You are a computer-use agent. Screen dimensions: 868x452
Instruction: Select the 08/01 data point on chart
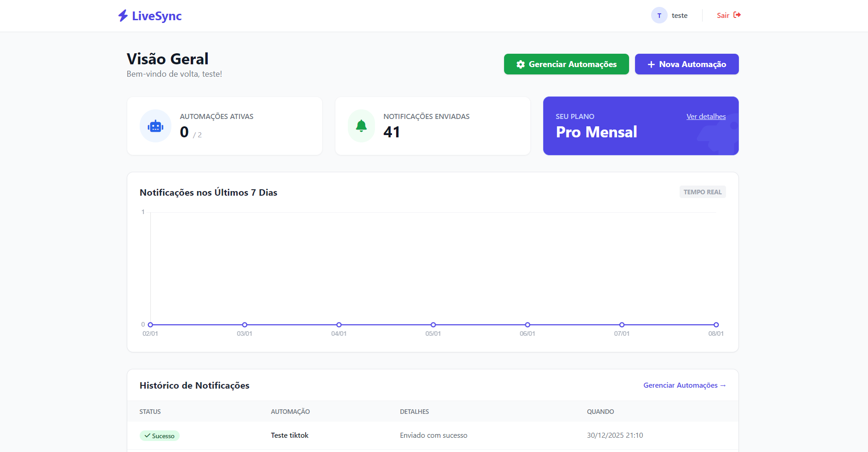pyautogui.click(x=716, y=325)
